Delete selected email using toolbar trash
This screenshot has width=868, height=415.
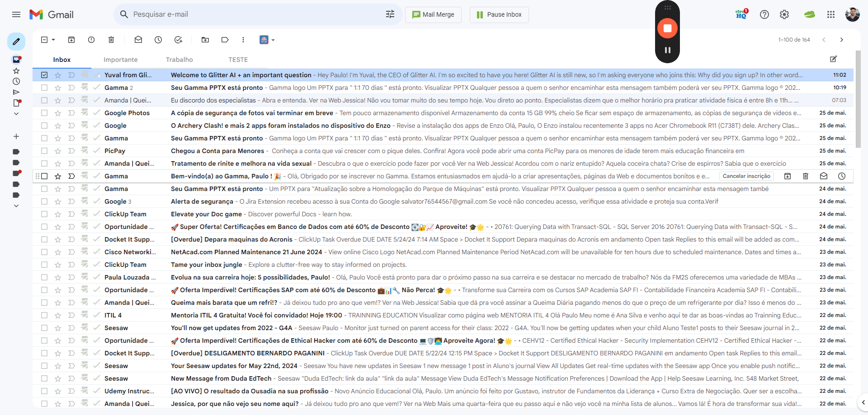click(111, 40)
